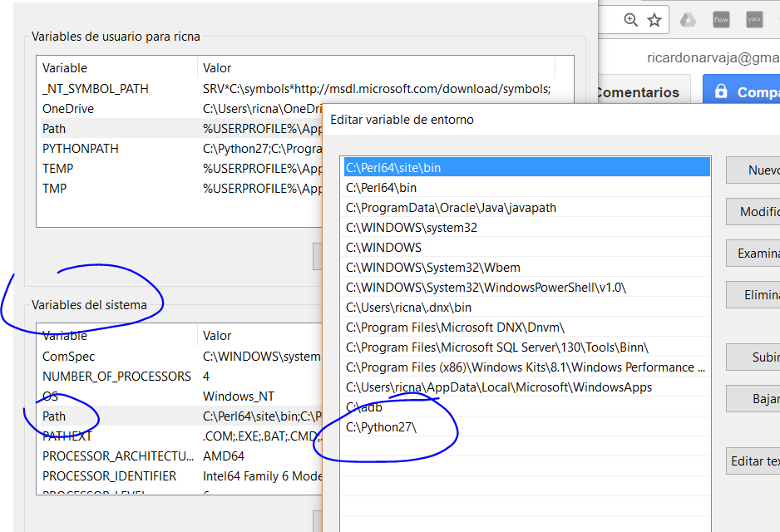The height and width of the screenshot is (532, 780).
Task: Select PYTHONPATH in user variables list
Action: [81, 149]
